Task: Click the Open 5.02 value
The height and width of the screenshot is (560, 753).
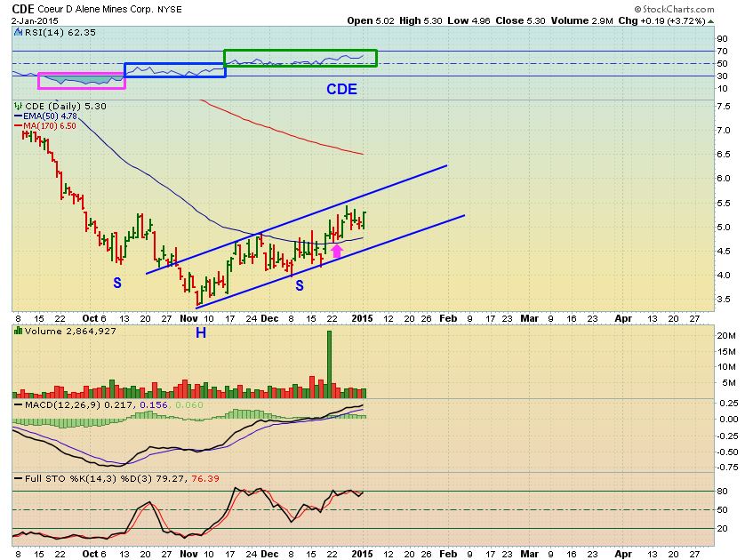Action: [371, 20]
